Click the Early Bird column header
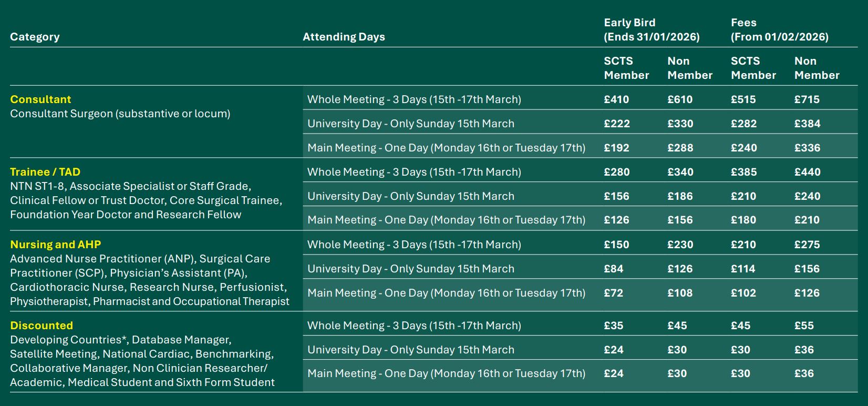The image size is (868, 406). click(x=652, y=29)
